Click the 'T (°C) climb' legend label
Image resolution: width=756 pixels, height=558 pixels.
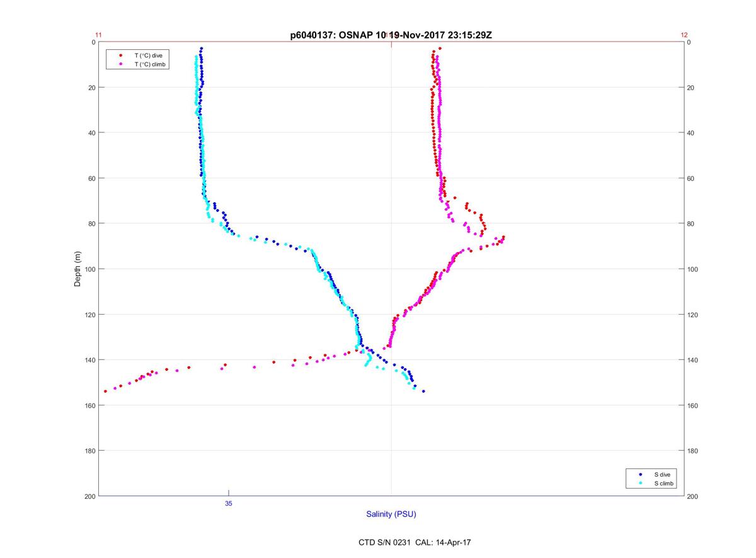point(150,64)
